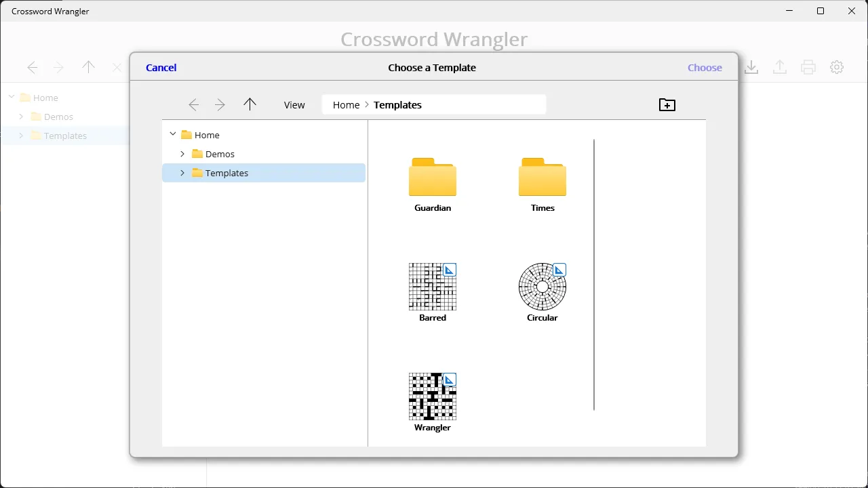Image resolution: width=868 pixels, height=488 pixels.
Task: Go up one folder in dialog
Action: click(x=250, y=104)
